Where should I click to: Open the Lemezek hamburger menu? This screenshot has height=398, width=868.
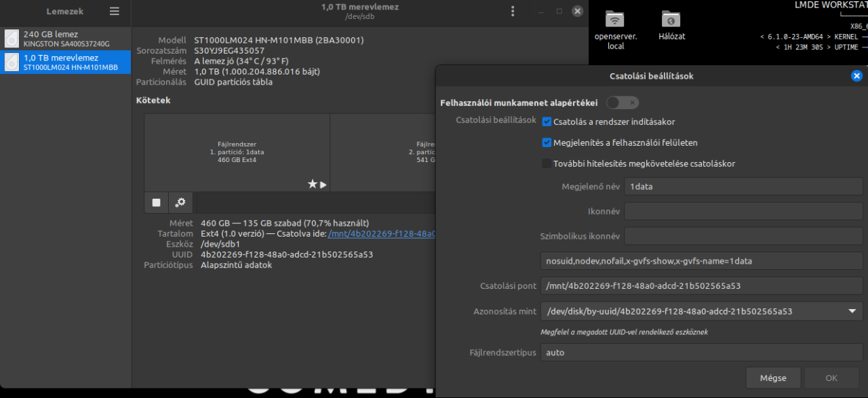(115, 12)
